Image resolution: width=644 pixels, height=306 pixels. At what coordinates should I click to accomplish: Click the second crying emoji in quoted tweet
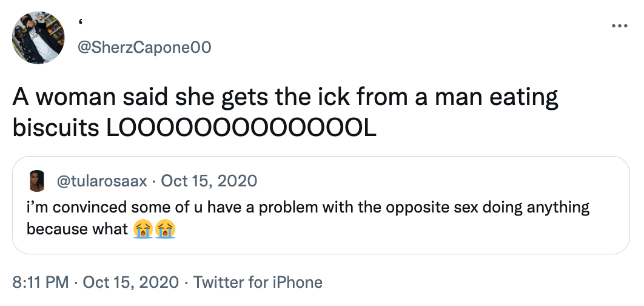coord(166,229)
